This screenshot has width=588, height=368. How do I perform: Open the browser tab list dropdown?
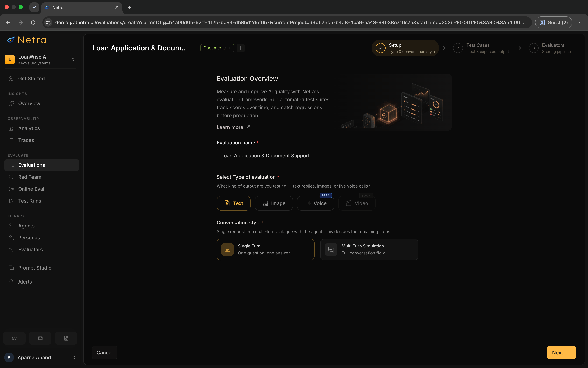tap(34, 8)
